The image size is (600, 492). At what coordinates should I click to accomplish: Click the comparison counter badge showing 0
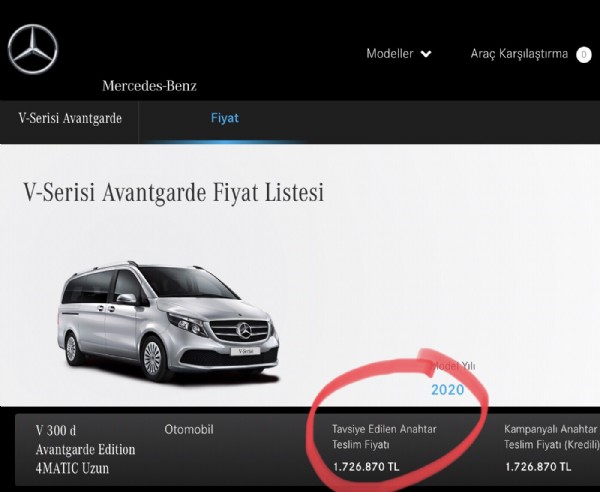pos(584,55)
